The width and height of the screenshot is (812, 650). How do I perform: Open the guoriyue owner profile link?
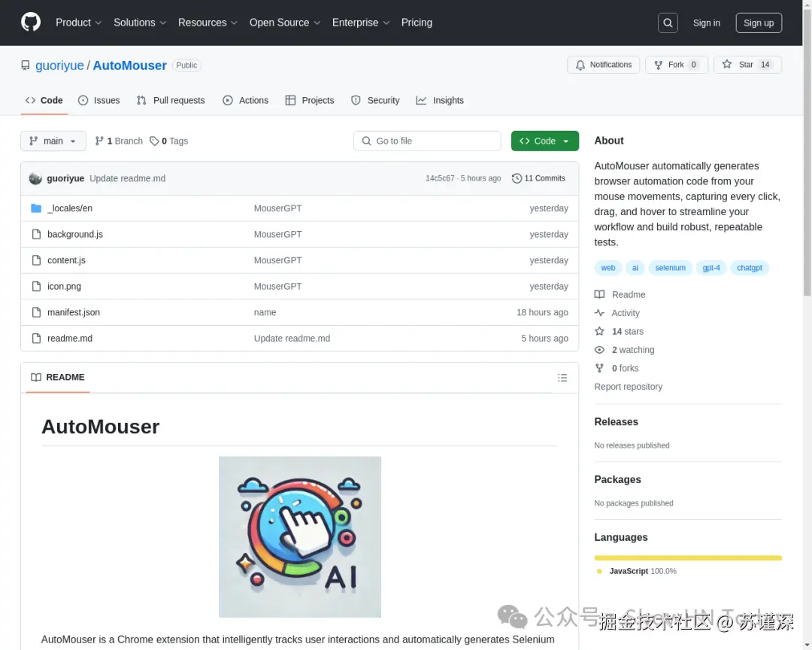tap(59, 65)
